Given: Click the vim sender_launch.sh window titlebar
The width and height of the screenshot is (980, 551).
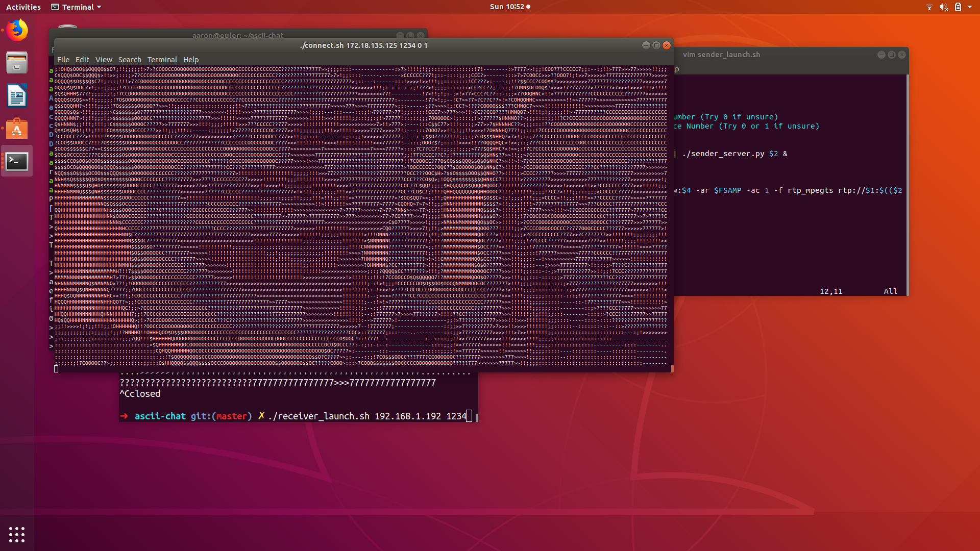Looking at the screenshot, I should click(x=766, y=55).
